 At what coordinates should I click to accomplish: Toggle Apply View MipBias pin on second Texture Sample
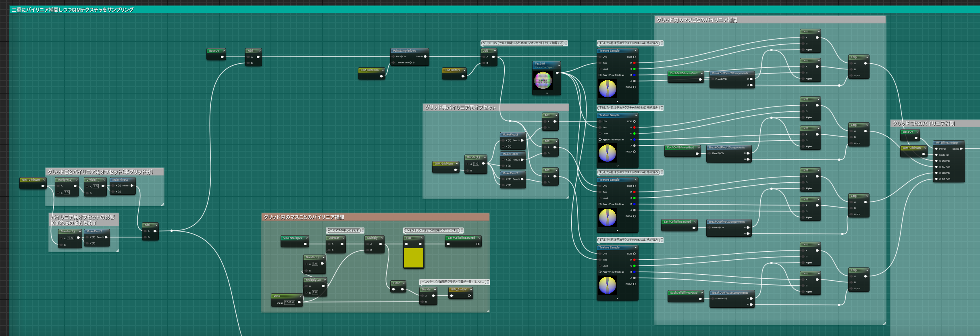(600, 140)
